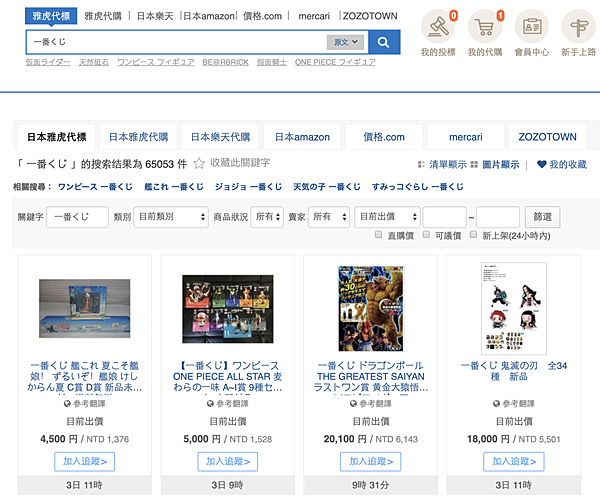Click 加入追蹤 for 4,500 円 item
600x502 pixels.
(x=85, y=461)
